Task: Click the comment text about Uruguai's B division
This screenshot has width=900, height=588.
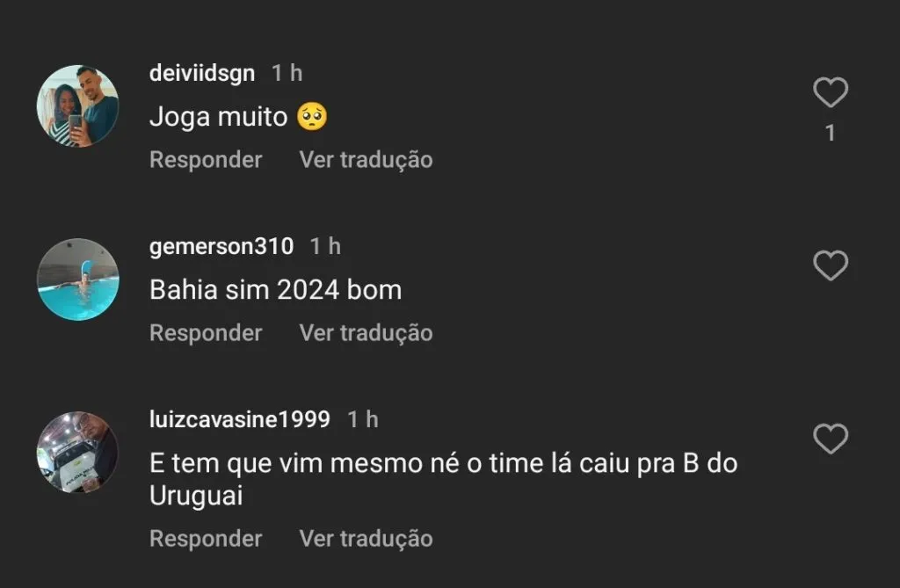Action: [x=443, y=464]
